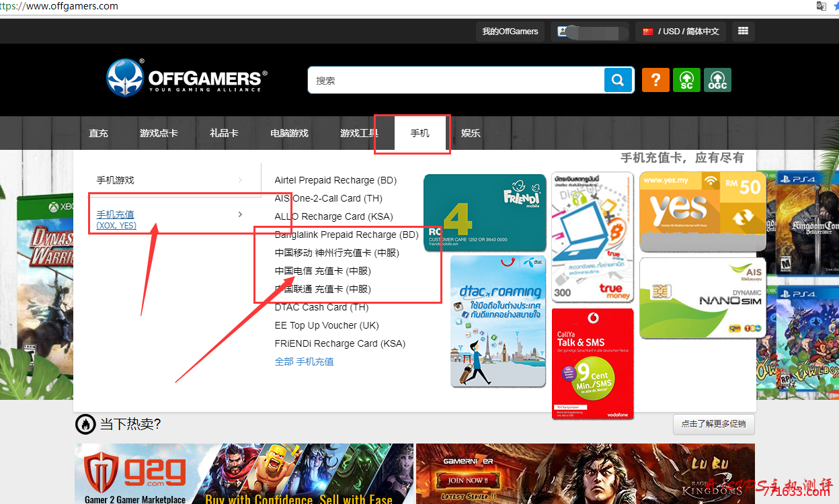The image size is (839, 504).
Task: Click the dark green OGC icon
Action: (x=717, y=80)
